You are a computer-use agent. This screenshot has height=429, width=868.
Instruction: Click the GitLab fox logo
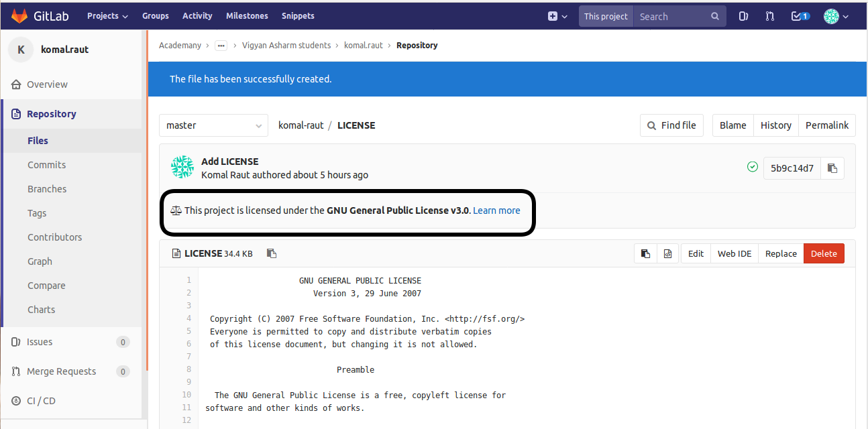pyautogui.click(x=19, y=15)
